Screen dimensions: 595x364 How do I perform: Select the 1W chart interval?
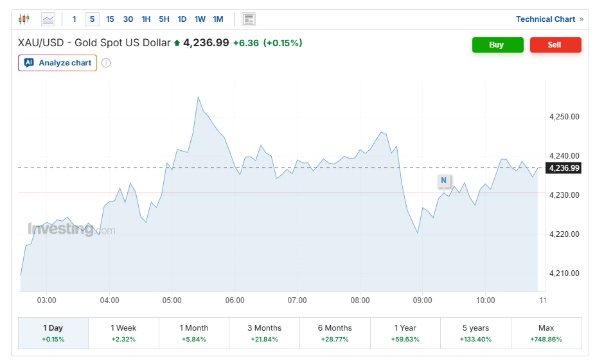click(x=200, y=19)
